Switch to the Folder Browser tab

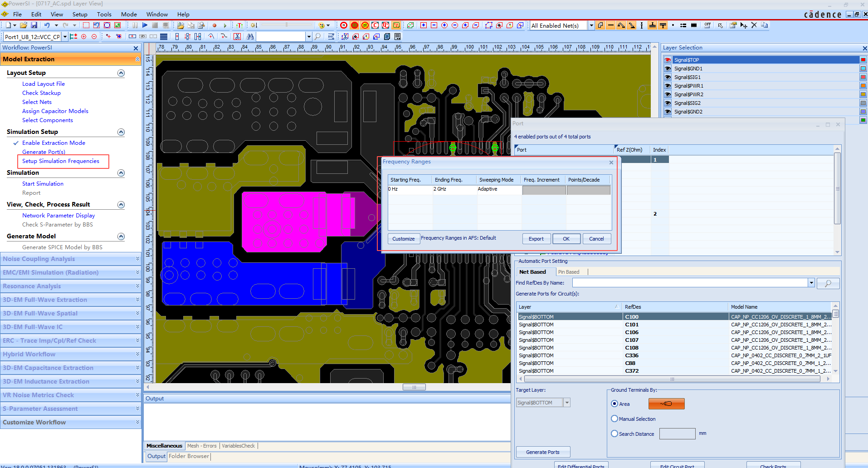(x=189, y=456)
